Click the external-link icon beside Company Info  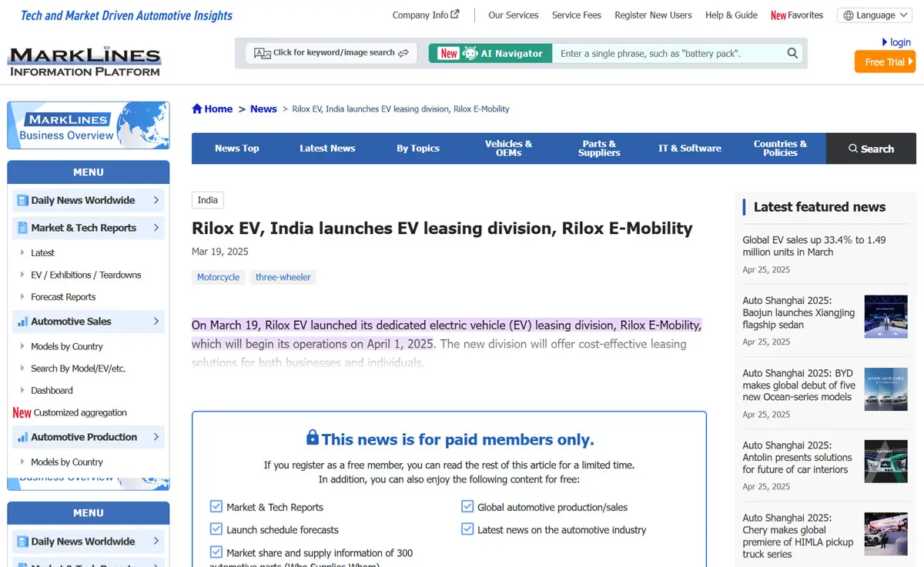pos(455,14)
